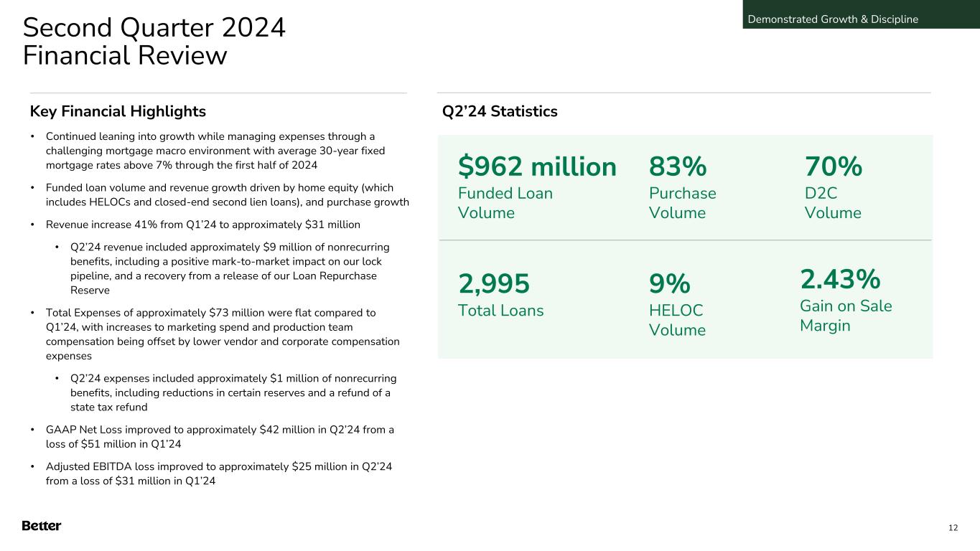Click the Second Quarter 2024 Financial Review title
Screen dimensions: 980x551
[x=154, y=42]
